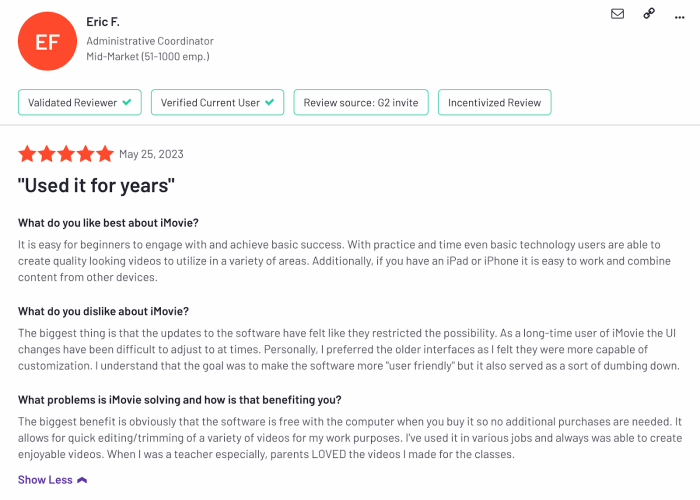This screenshot has width=700, height=500.
Task: Click the Review source: G2 invite badge
Action: tap(361, 102)
